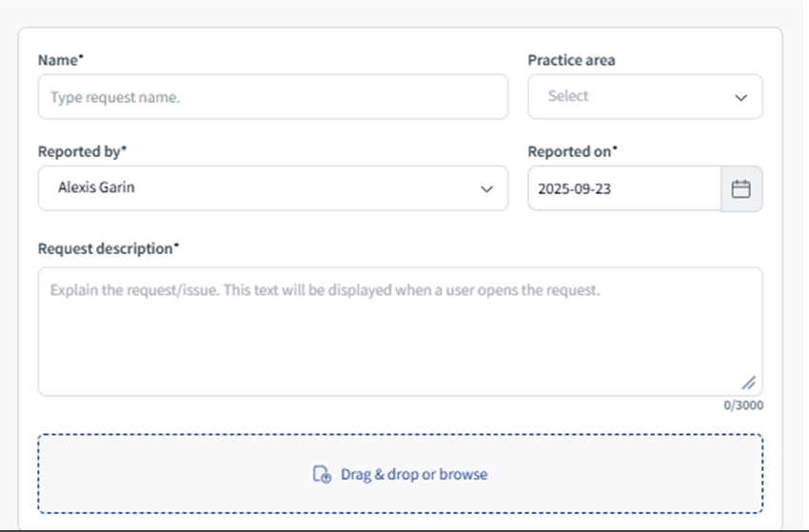Open the calendar date picker icon

click(x=740, y=188)
